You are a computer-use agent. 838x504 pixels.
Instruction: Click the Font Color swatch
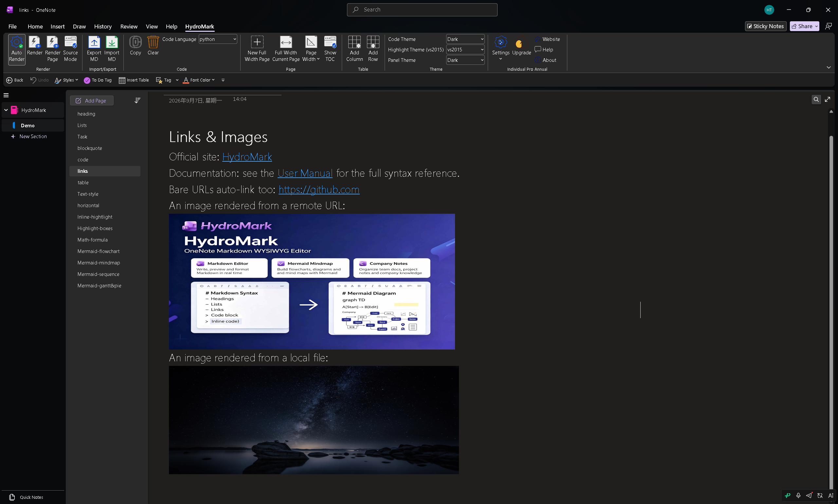tap(186, 80)
